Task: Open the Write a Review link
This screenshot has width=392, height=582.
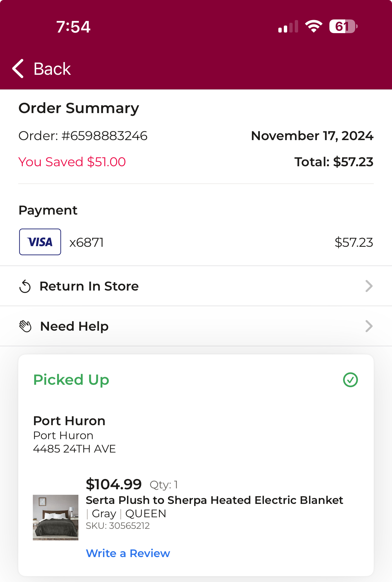Action: tap(128, 553)
